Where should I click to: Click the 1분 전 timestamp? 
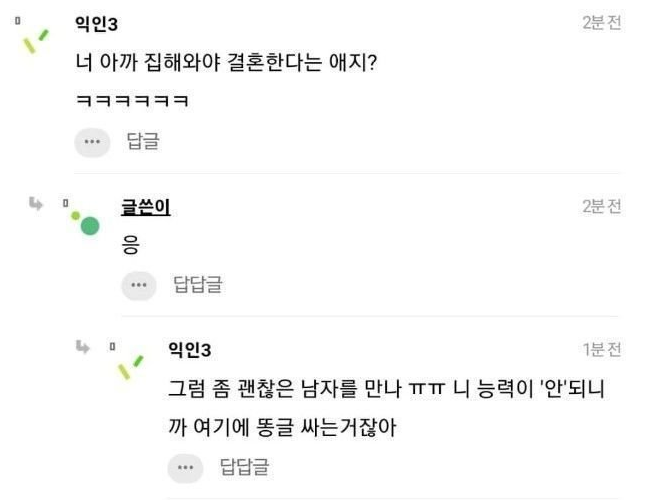[x=601, y=350]
